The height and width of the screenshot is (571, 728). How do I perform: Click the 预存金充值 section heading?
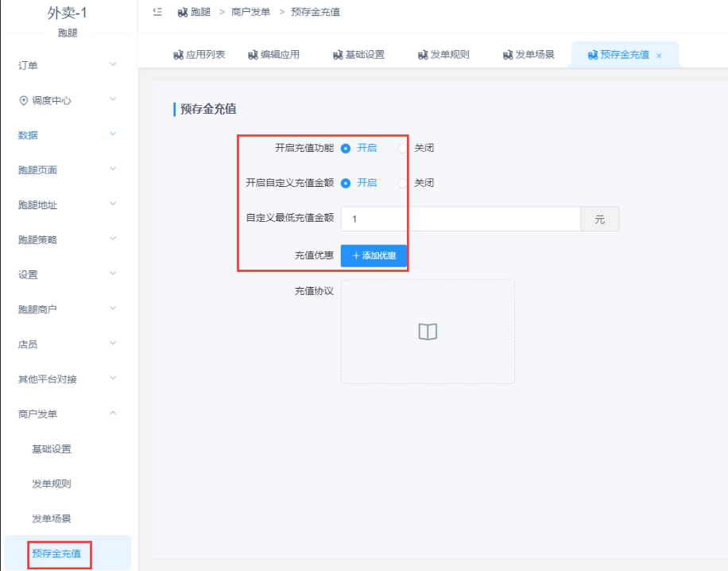(208, 109)
